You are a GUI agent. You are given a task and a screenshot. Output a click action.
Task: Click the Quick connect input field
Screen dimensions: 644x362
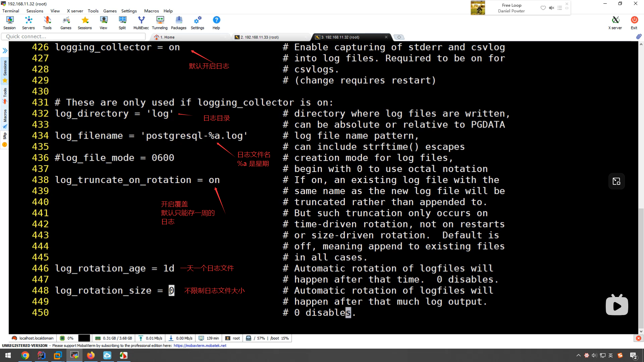[74, 37]
